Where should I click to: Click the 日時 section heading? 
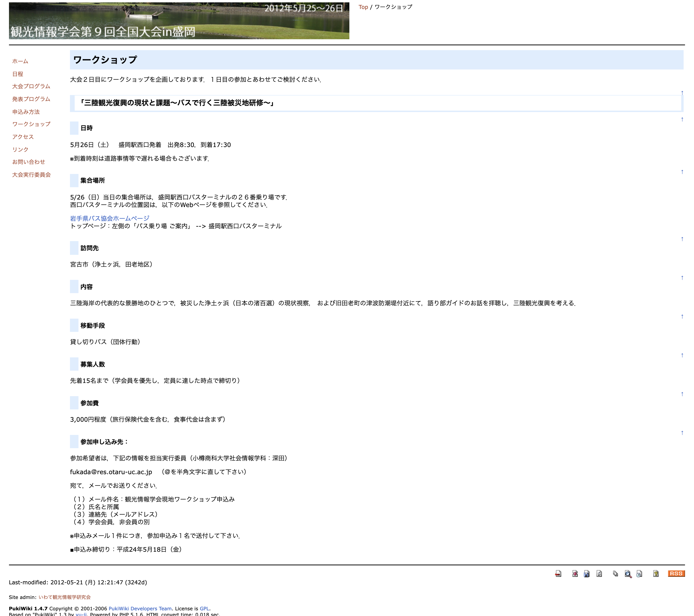pos(86,128)
